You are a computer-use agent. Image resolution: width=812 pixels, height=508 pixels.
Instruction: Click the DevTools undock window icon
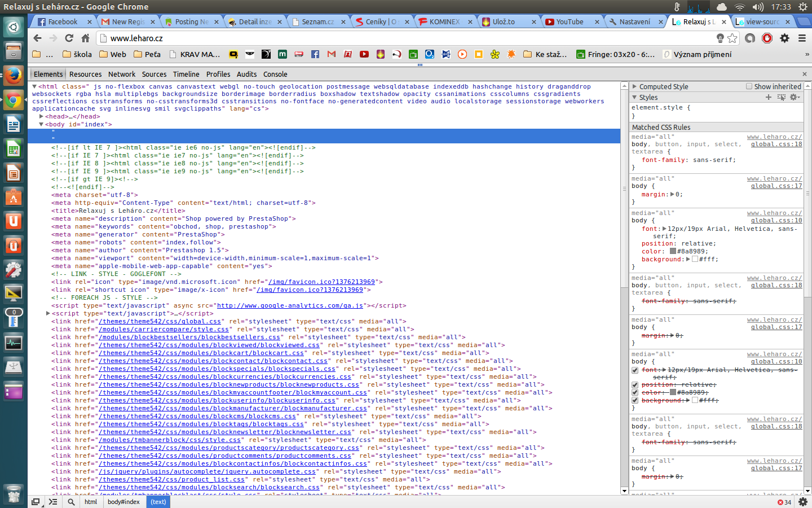tap(36, 502)
